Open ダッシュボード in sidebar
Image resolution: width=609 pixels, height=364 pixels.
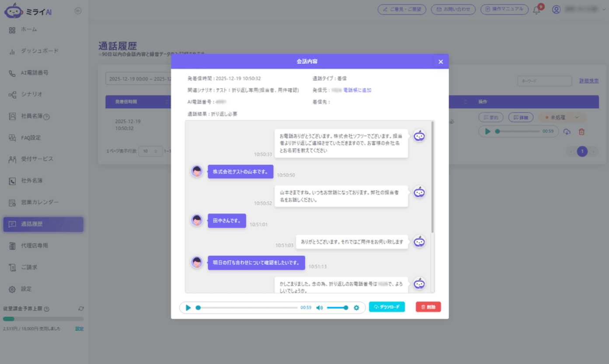point(40,51)
